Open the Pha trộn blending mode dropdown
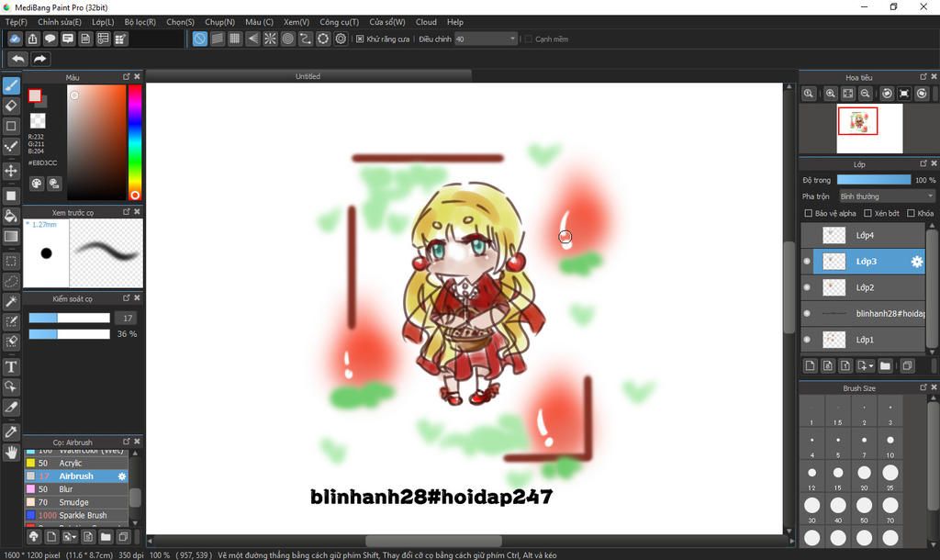The image size is (940, 560). click(x=887, y=196)
